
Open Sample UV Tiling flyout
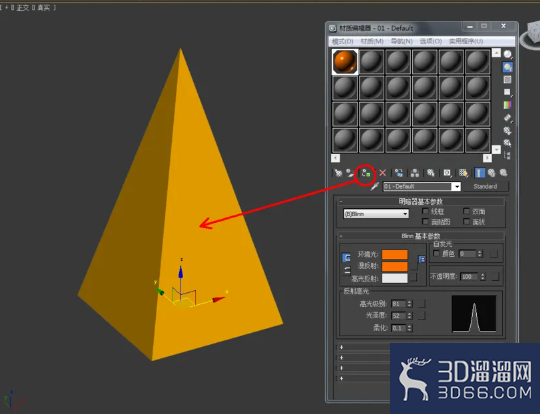tap(508, 92)
